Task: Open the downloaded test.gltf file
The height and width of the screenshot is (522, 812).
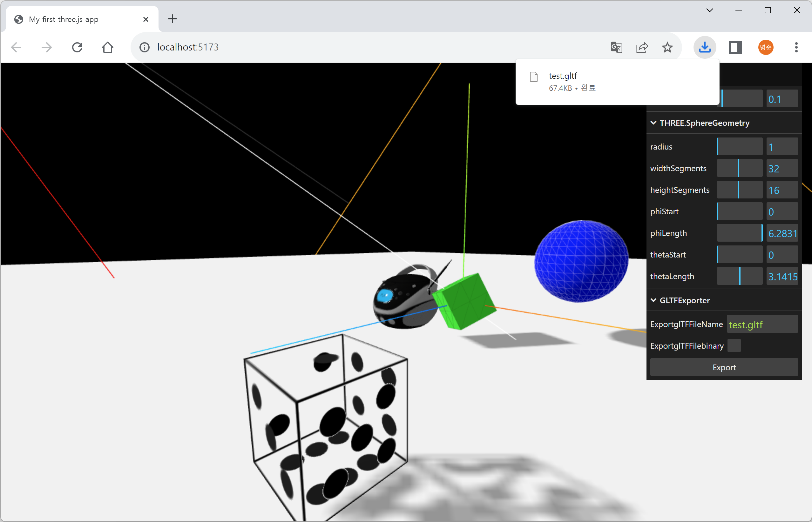Action: pos(563,76)
